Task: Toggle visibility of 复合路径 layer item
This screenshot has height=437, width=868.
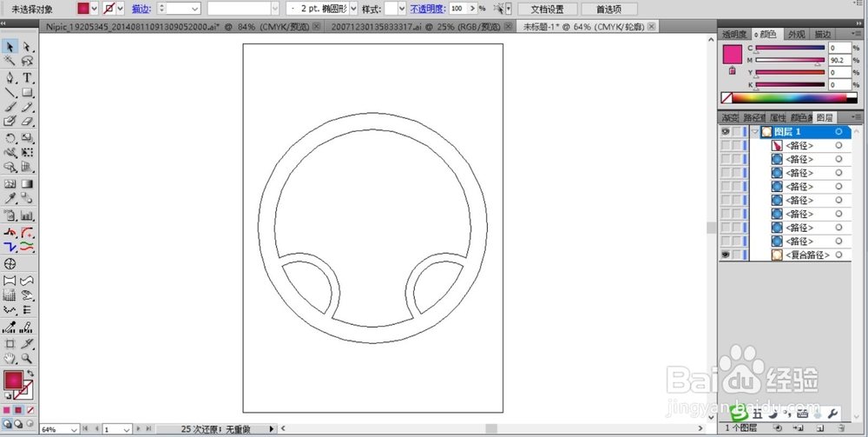Action: click(725, 255)
